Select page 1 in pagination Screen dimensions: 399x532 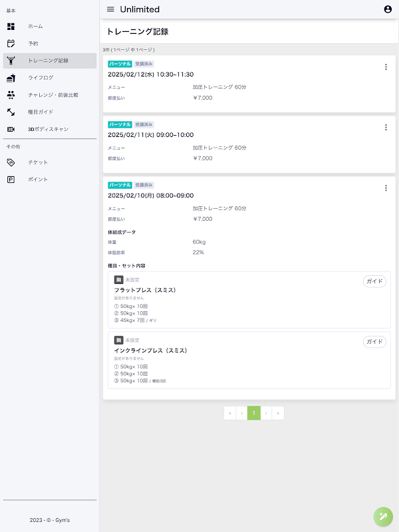pyautogui.click(x=254, y=413)
